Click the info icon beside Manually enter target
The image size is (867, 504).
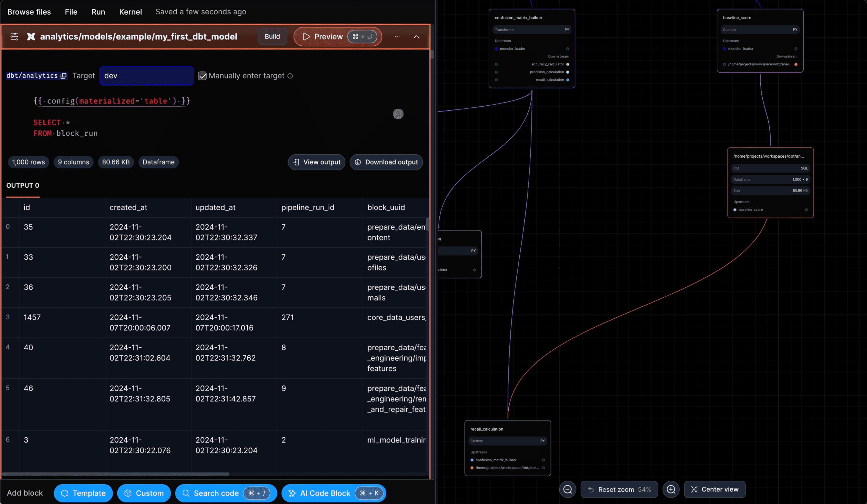pos(290,76)
